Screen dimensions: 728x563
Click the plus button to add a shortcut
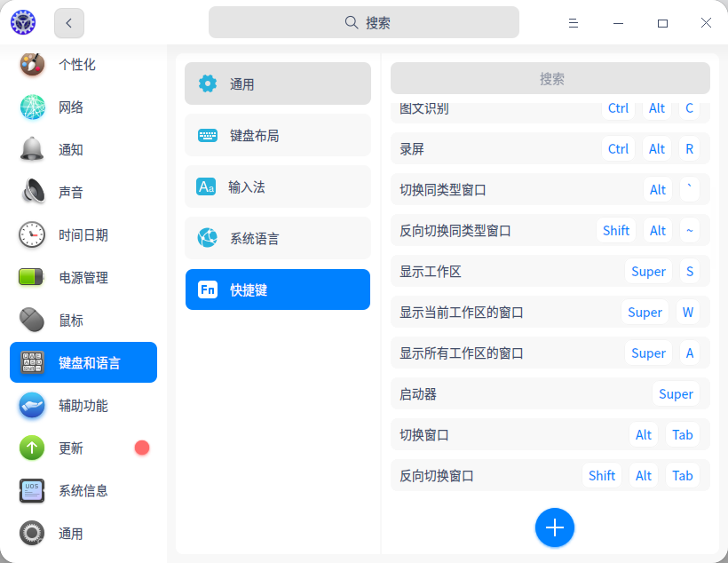point(555,527)
